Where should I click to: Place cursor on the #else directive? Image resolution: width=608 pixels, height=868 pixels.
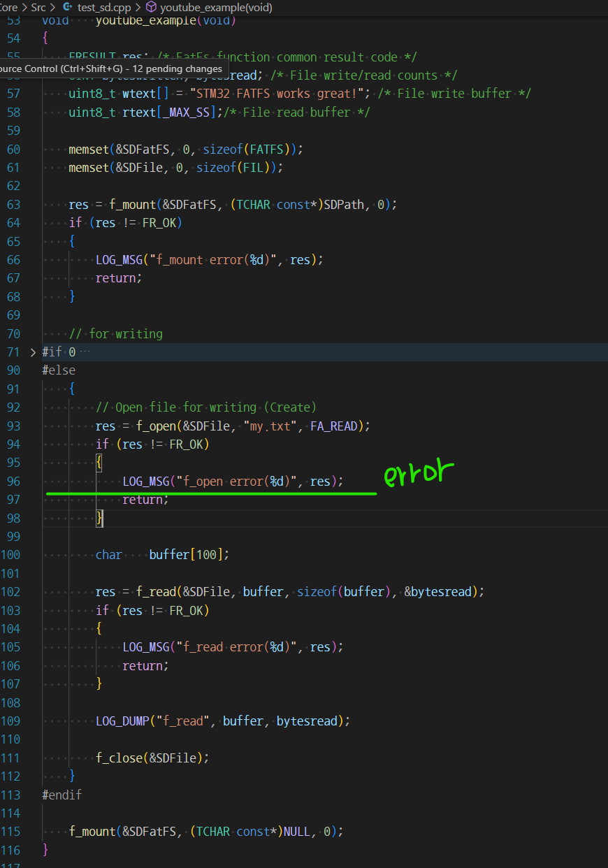click(58, 370)
